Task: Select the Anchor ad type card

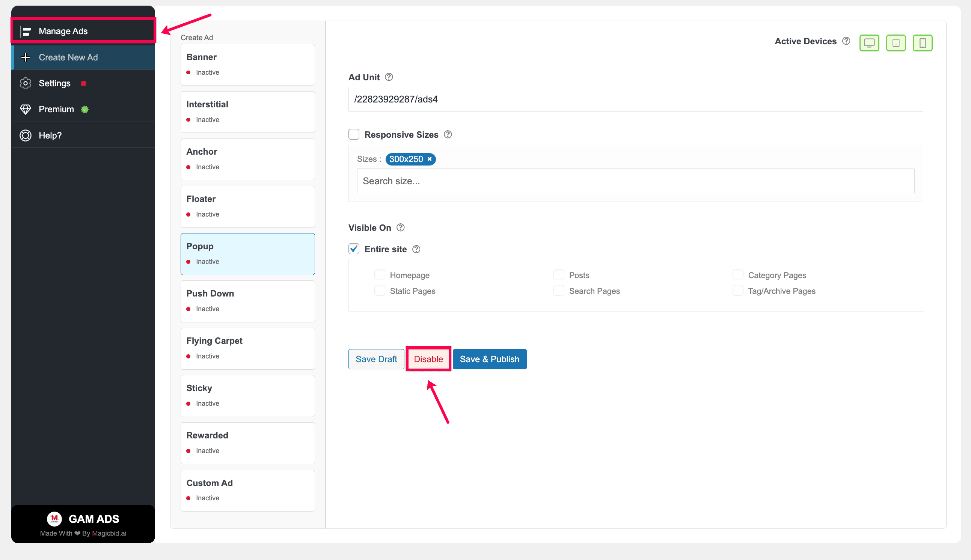Action: [x=247, y=159]
